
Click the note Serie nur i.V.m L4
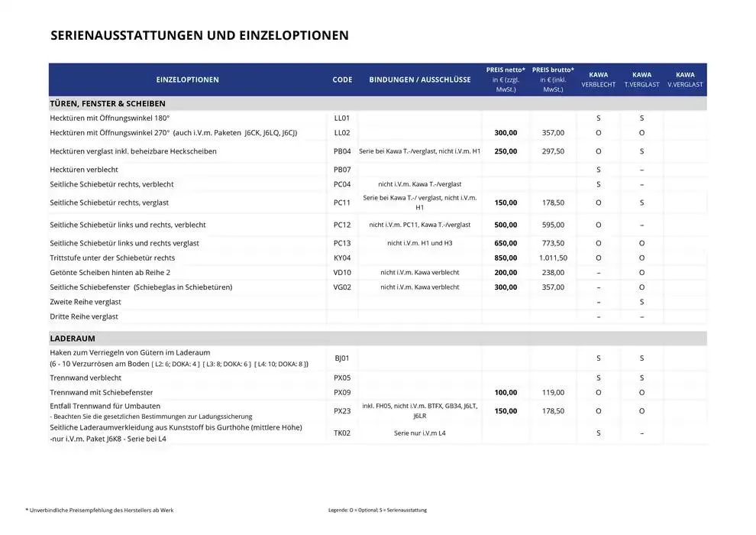pyautogui.click(x=420, y=433)
